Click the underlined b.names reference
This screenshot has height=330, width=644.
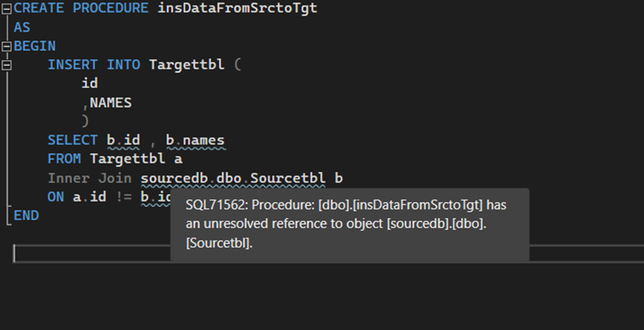[x=195, y=140]
